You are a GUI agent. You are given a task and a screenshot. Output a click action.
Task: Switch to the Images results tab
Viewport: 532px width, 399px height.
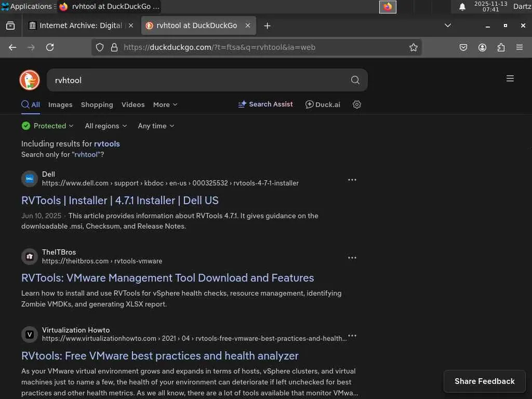tap(60, 105)
